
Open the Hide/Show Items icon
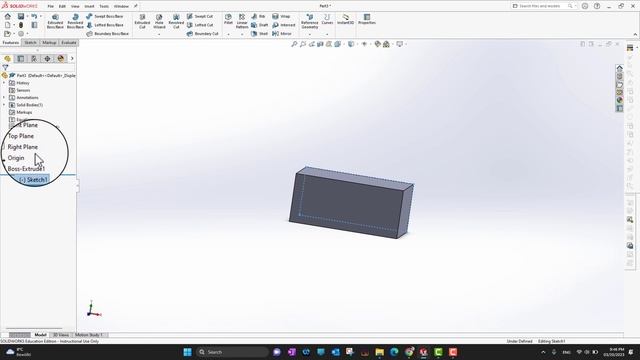click(x=364, y=44)
